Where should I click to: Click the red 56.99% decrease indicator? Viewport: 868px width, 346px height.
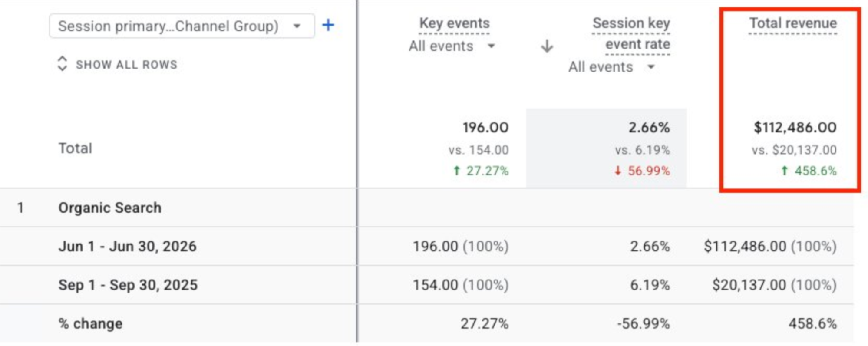642,171
